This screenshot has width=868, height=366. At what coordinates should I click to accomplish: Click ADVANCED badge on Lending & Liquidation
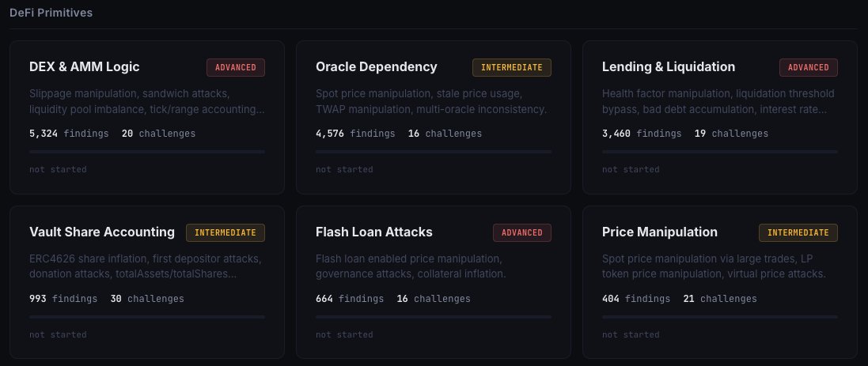808,67
